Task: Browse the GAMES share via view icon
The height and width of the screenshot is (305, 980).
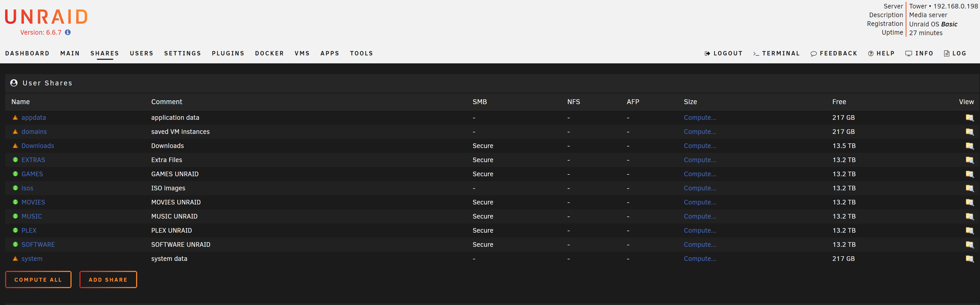Action: click(x=969, y=174)
